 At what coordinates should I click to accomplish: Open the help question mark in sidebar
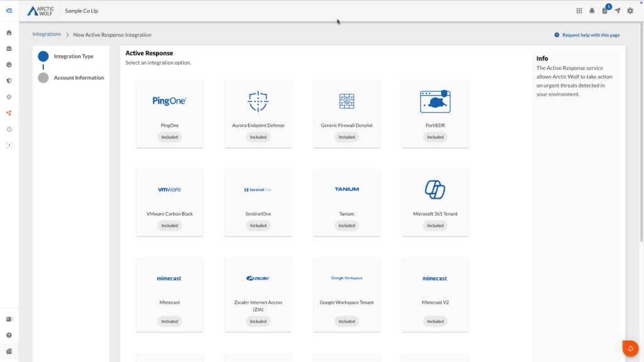[9, 335]
